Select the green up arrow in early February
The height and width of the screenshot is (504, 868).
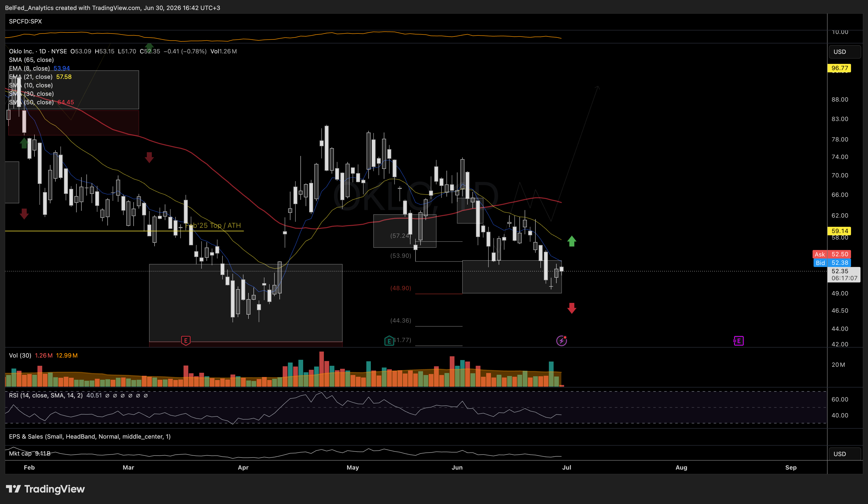click(24, 143)
